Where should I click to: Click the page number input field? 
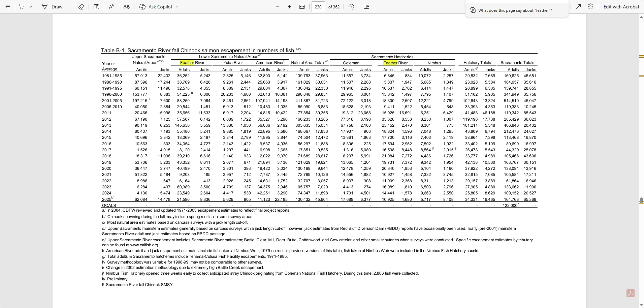pyautogui.click(x=318, y=7)
